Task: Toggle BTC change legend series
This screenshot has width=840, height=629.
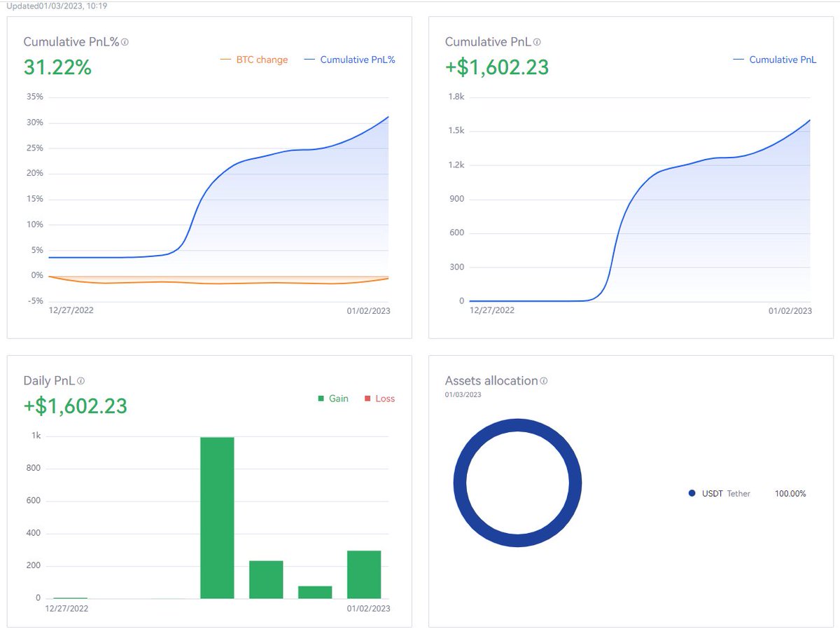Action: pos(254,60)
